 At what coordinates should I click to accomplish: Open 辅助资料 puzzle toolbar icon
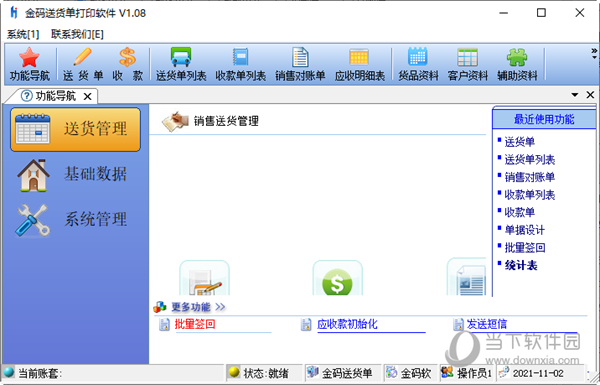click(x=517, y=64)
